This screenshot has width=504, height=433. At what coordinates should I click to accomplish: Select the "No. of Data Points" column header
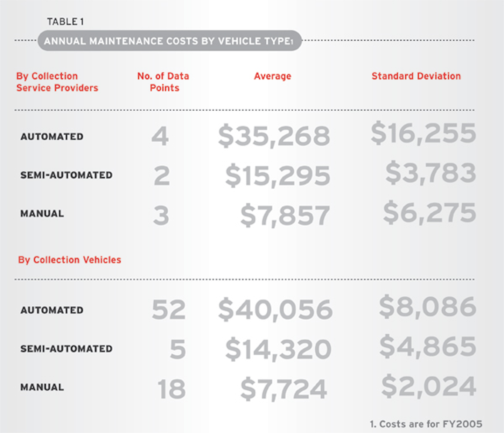pos(163,82)
